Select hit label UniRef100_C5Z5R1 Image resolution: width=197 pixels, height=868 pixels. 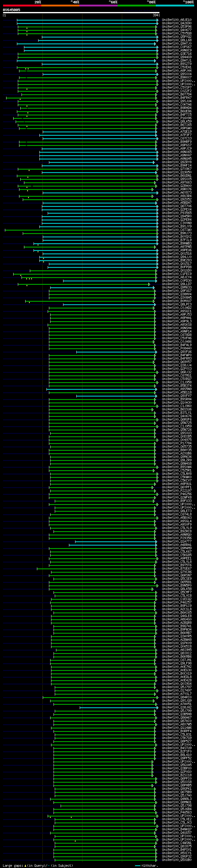pos(177,470)
